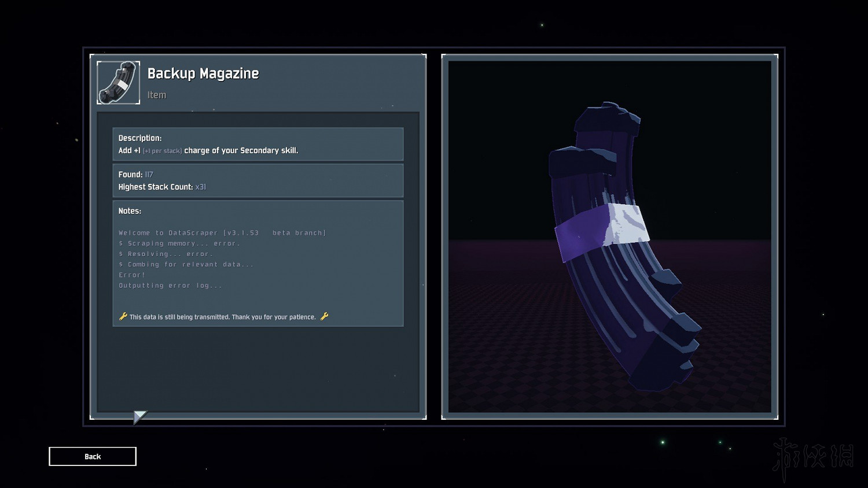The height and width of the screenshot is (488, 868).
Task: Click the secondary skill charge description text
Action: click(x=241, y=150)
